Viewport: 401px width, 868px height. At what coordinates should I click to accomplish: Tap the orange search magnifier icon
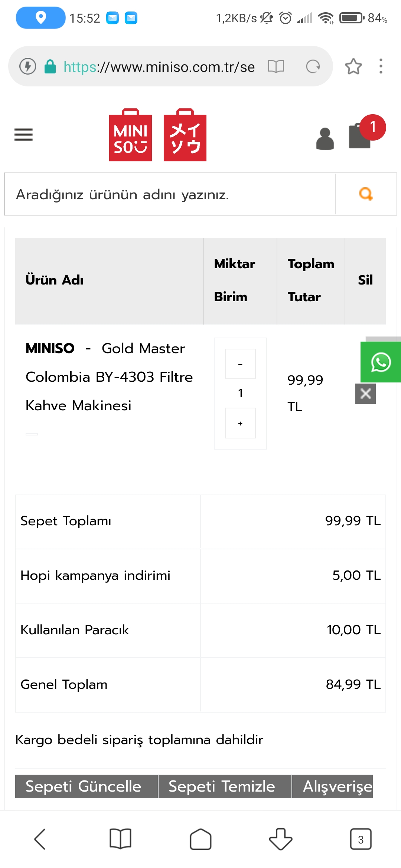[366, 194]
